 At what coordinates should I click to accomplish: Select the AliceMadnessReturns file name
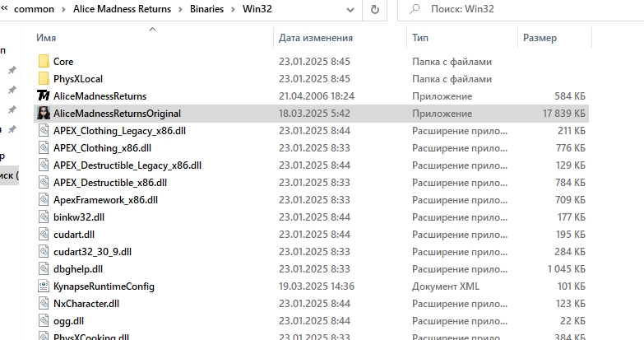(x=100, y=96)
